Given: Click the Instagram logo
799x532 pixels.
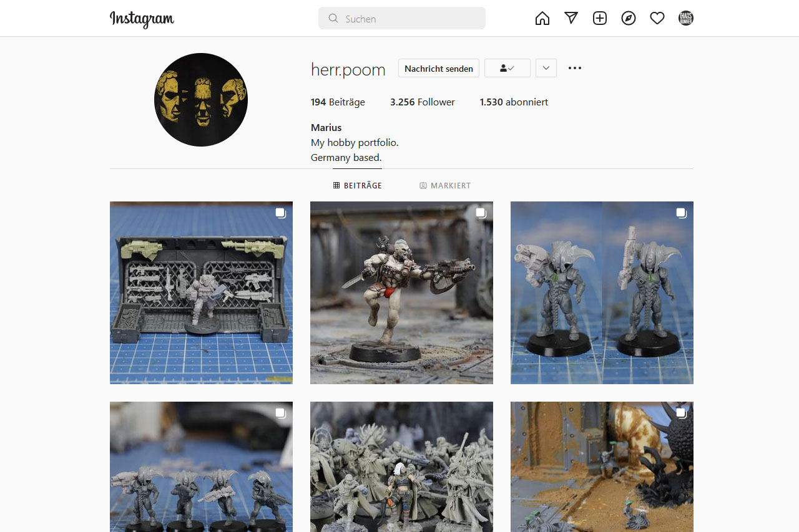Looking at the screenshot, I should pos(142,19).
